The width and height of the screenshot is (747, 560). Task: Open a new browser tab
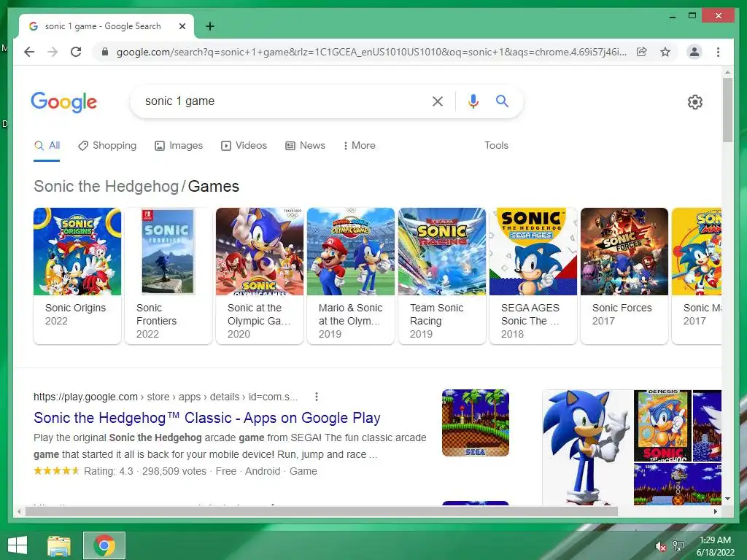pyautogui.click(x=210, y=26)
